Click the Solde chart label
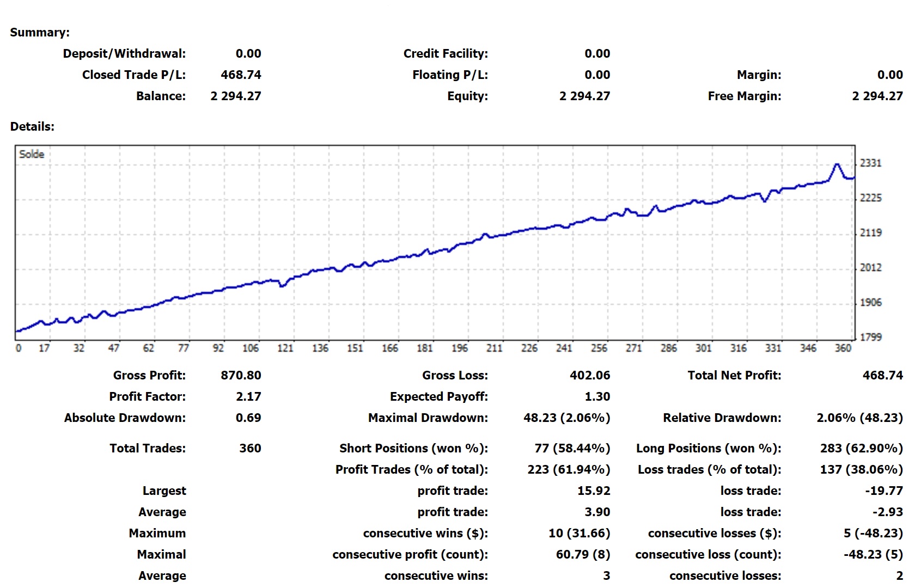Viewport: 921px width, 588px height. [x=32, y=154]
